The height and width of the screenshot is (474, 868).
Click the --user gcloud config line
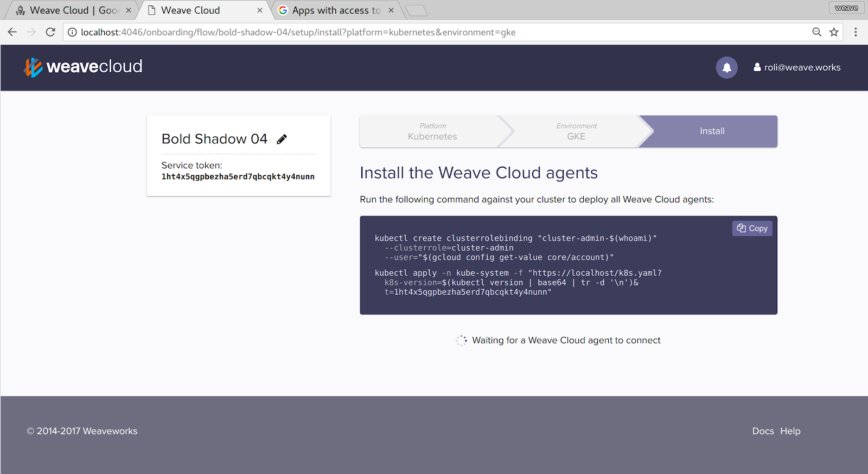[499, 257]
